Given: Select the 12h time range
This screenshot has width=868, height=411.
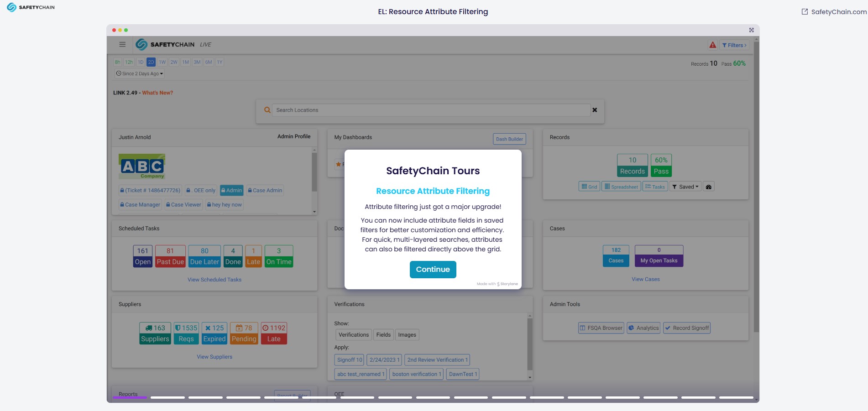Looking at the screenshot, I should [x=129, y=62].
